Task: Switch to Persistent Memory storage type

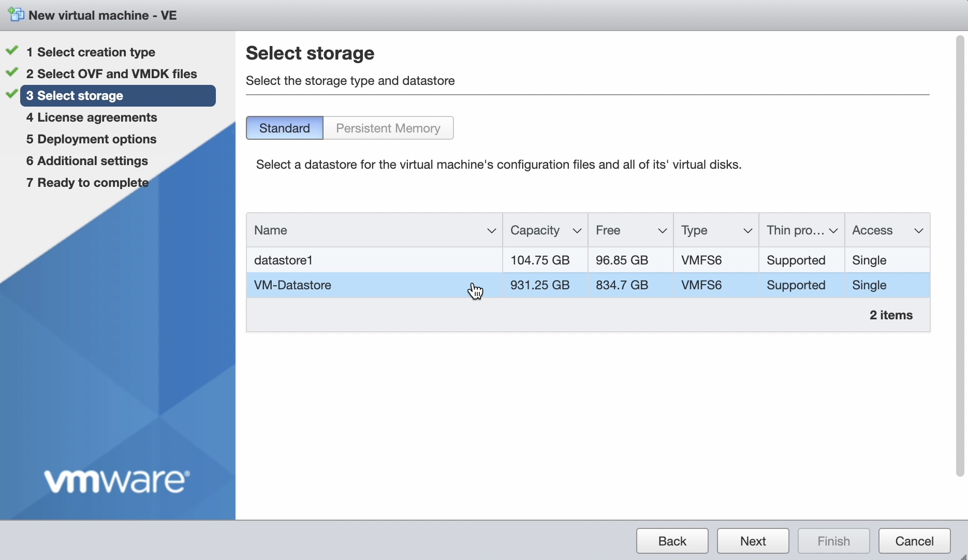Action: click(388, 128)
